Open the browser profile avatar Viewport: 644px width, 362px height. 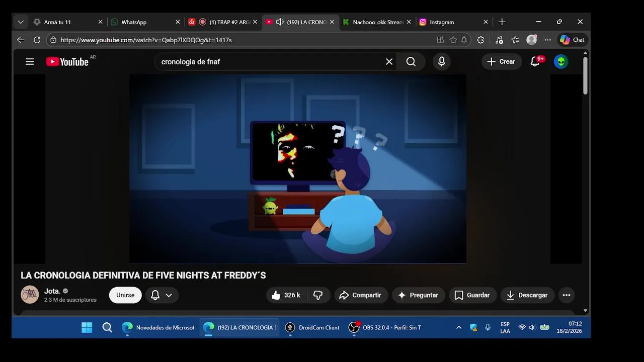pos(532,40)
